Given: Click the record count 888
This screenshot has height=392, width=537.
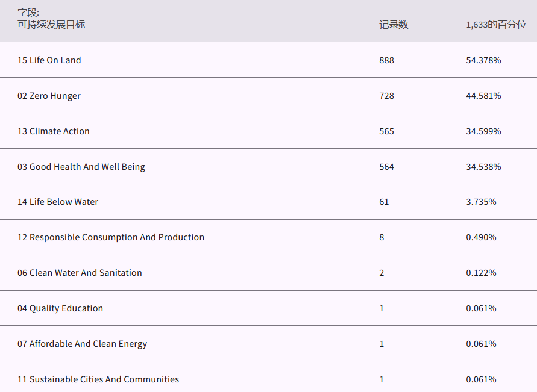Looking at the screenshot, I should [386, 60].
